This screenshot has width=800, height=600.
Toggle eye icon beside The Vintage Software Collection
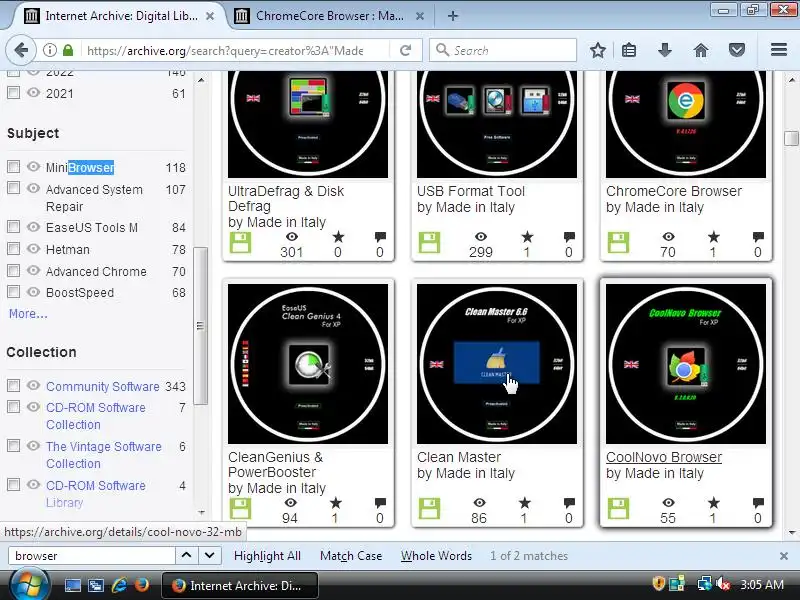(x=33, y=445)
